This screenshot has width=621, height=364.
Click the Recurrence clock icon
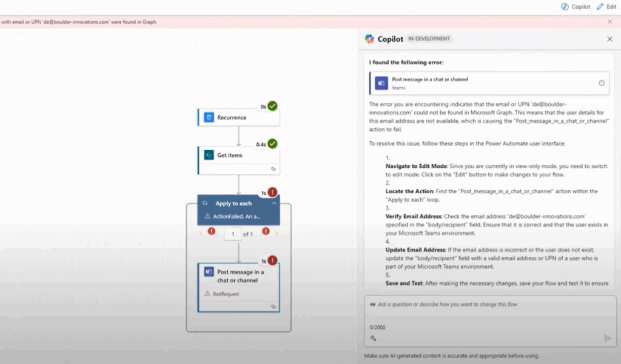(209, 117)
